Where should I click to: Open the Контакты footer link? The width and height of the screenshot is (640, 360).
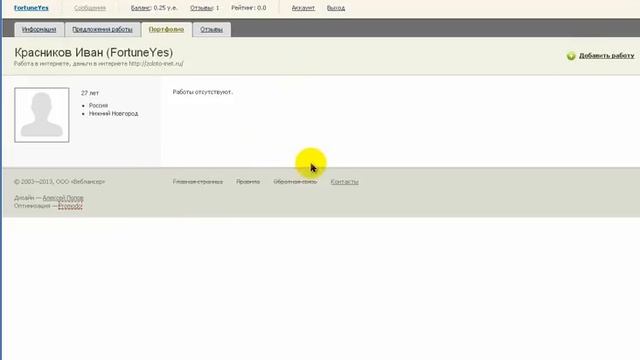(x=344, y=182)
